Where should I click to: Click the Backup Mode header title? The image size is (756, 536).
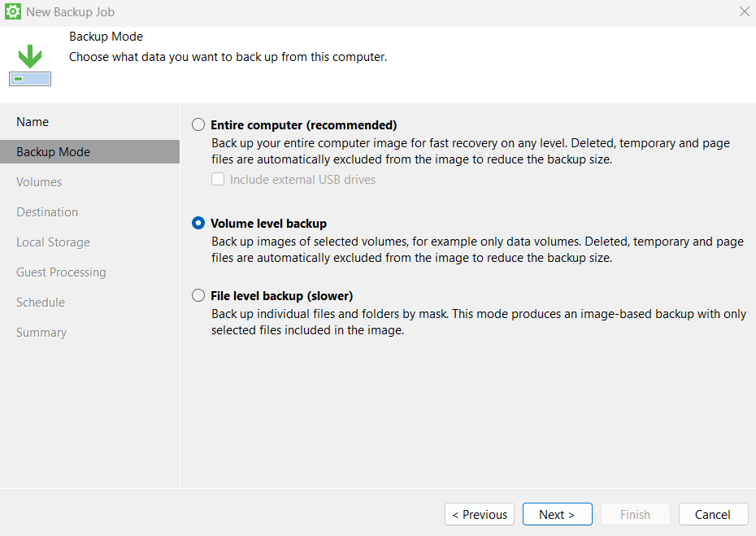click(106, 37)
